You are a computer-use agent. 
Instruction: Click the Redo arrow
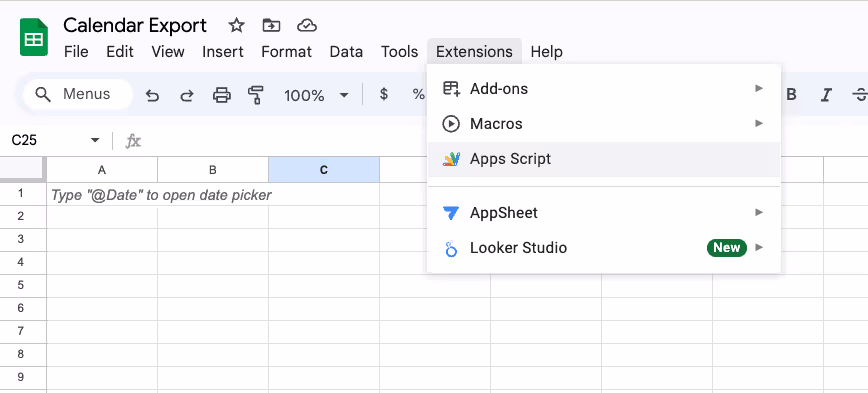tap(187, 96)
